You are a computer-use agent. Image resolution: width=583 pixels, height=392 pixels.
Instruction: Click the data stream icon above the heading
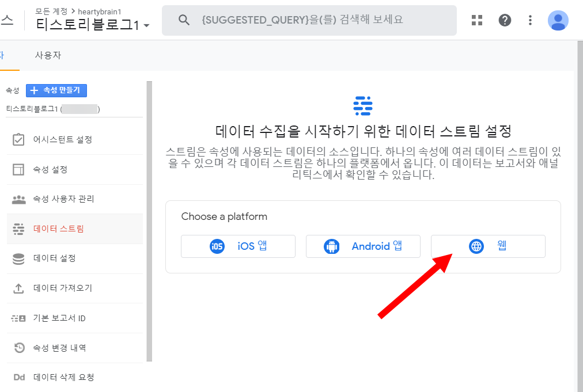[x=363, y=105]
